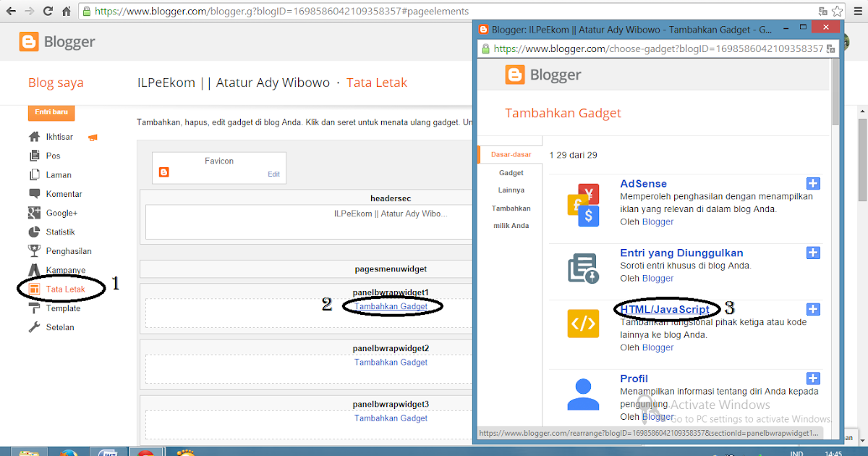Click Tambahkan Gadget under panelbwrapwidget2
The height and width of the screenshot is (456, 868).
pyautogui.click(x=391, y=362)
